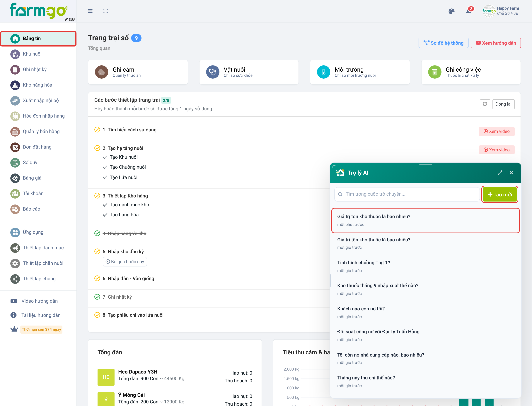Click the Báo cáo icon
This screenshot has height=406, width=532.
coord(15,209)
